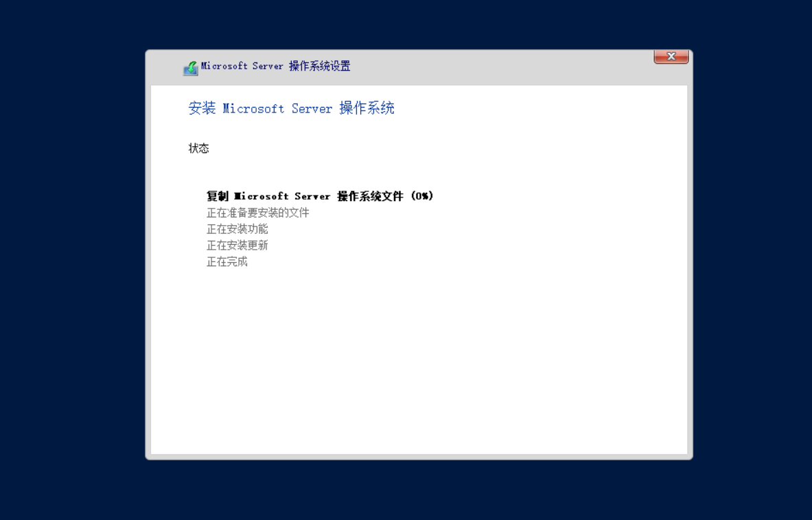Click the window title text 操作系统设置
The image size is (812, 520).
point(319,67)
